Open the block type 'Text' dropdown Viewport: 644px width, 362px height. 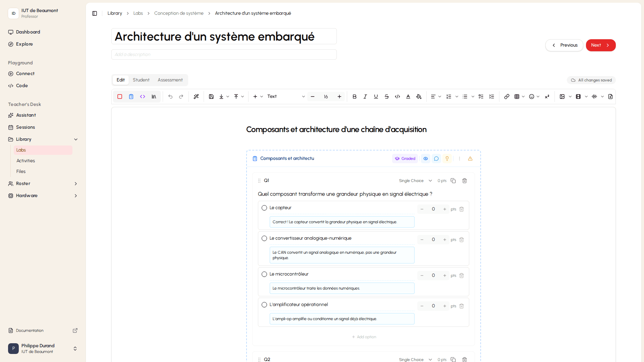point(286,97)
